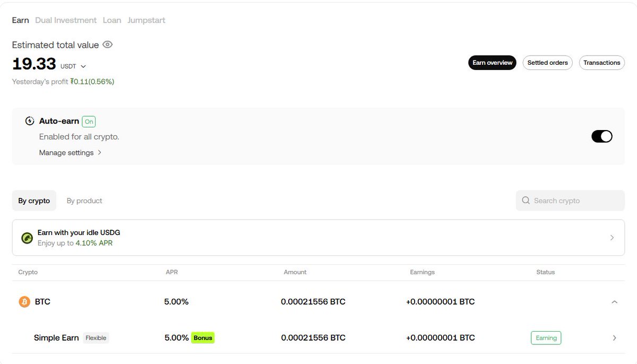
Task: Click the Earn overview button
Action: 492,63
